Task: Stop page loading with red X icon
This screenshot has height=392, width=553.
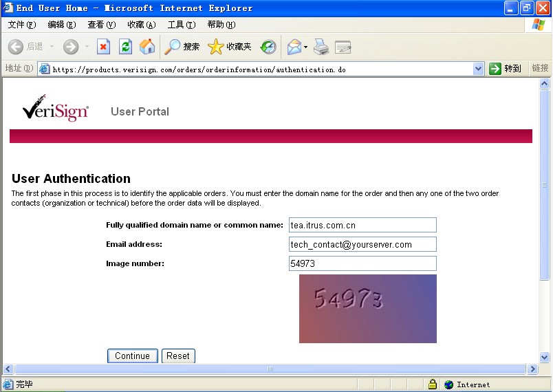Action: coord(103,47)
